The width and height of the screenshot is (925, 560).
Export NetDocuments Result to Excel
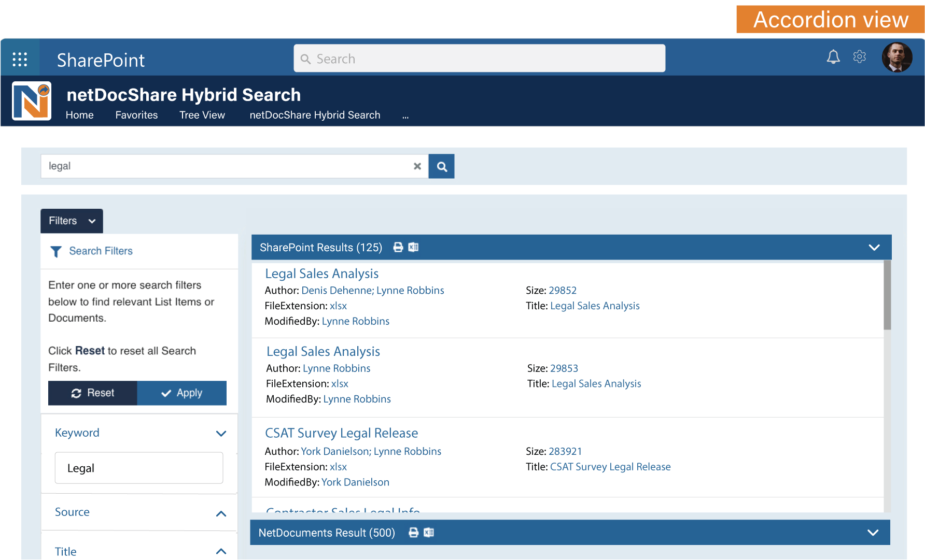[429, 533]
